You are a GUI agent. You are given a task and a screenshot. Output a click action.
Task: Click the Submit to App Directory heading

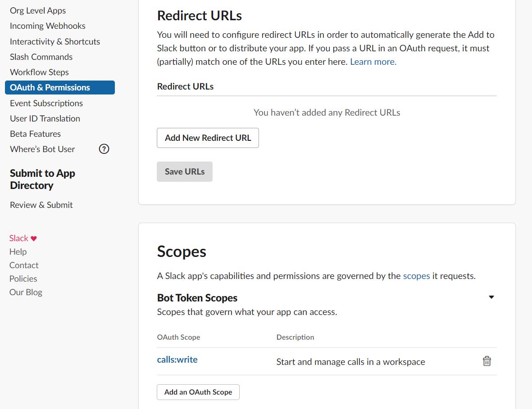tap(42, 179)
